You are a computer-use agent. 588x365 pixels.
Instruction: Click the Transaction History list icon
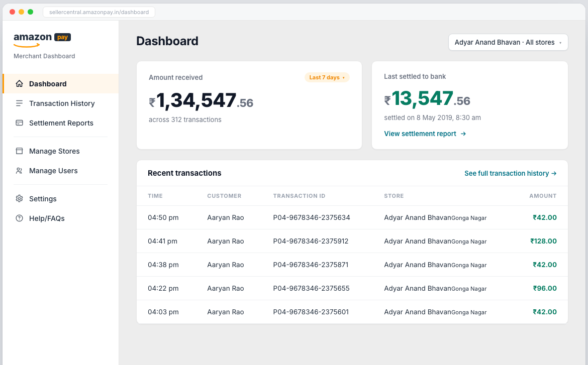(x=19, y=103)
